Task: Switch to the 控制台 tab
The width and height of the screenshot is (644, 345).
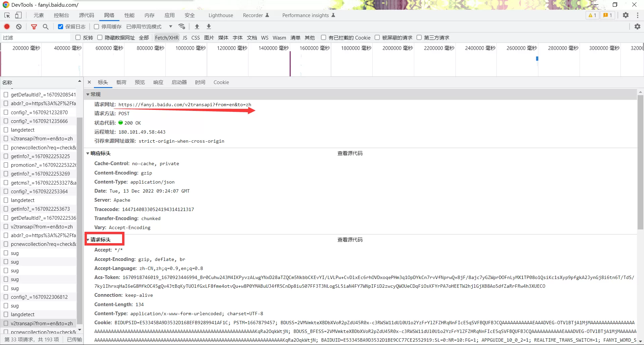Action: coord(61,15)
